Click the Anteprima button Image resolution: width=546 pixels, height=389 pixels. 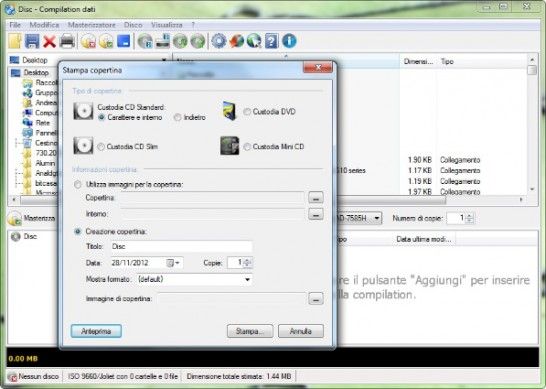point(96,331)
